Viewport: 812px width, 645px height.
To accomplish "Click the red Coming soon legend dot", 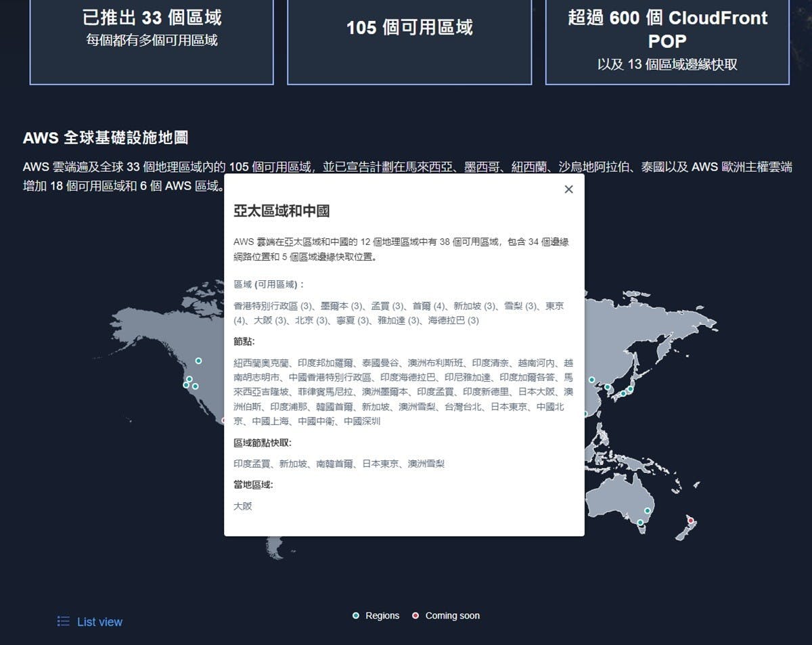I will pyautogui.click(x=415, y=616).
